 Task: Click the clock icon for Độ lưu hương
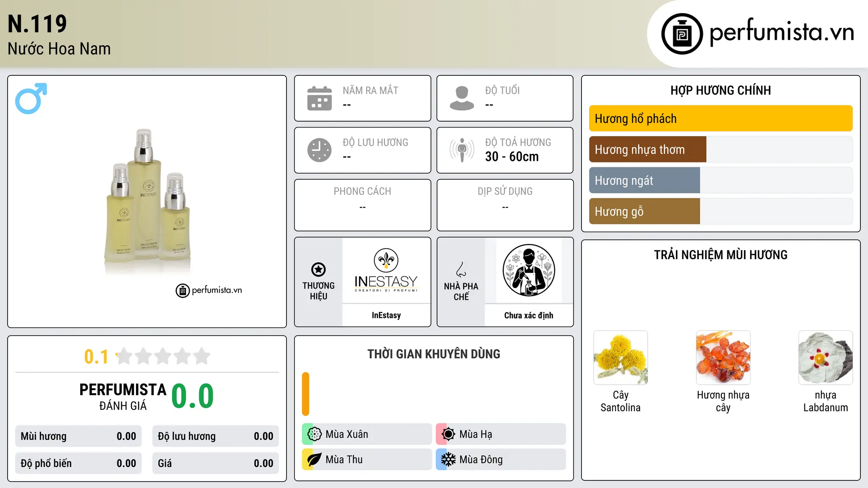pos(320,150)
